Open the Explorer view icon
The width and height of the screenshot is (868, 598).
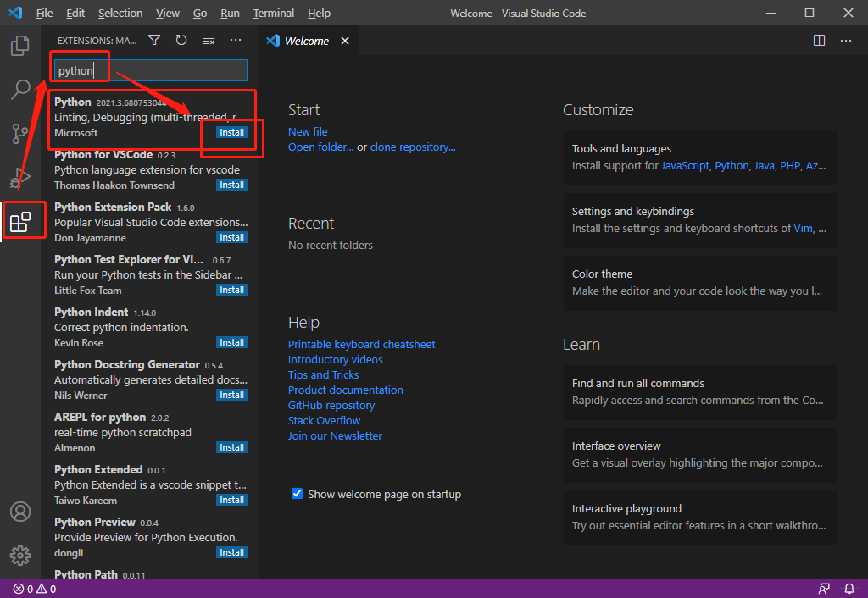click(19, 46)
